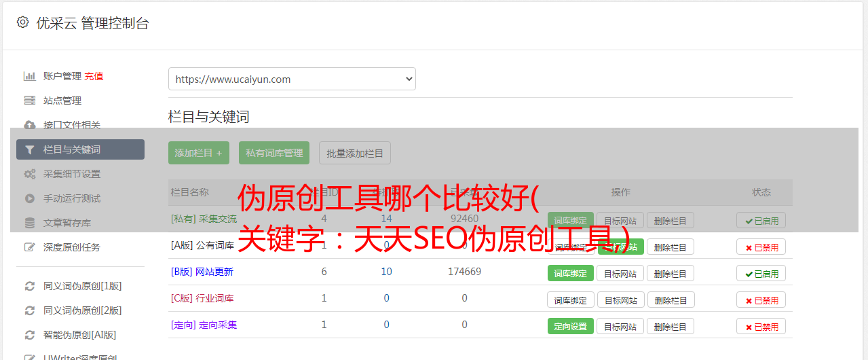
Task: Click the [B版] 网站更新 column name
Action: pyautogui.click(x=202, y=272)
